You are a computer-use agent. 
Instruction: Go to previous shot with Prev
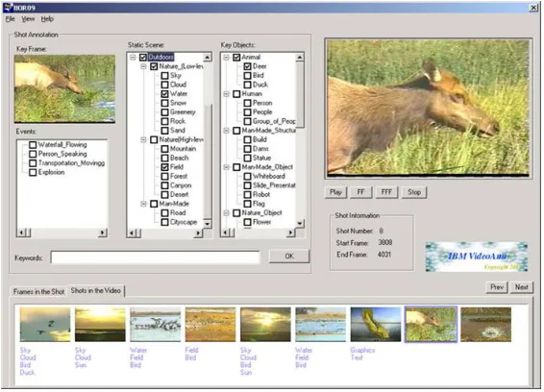click(x=497, y=287)
